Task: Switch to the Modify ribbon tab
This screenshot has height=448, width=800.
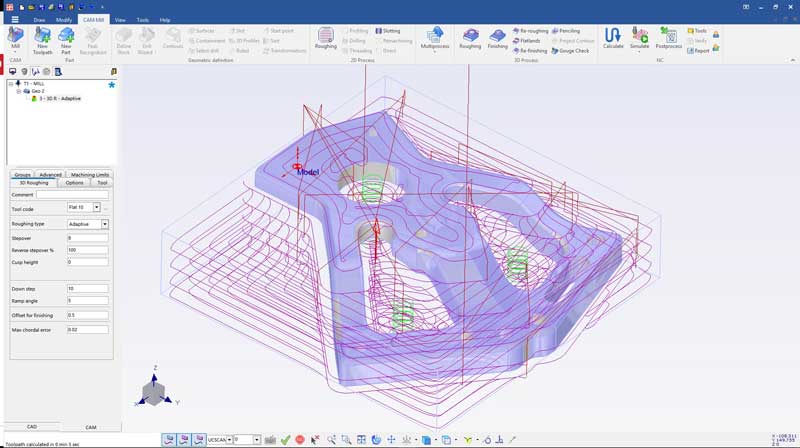Action: coord(64,20)
